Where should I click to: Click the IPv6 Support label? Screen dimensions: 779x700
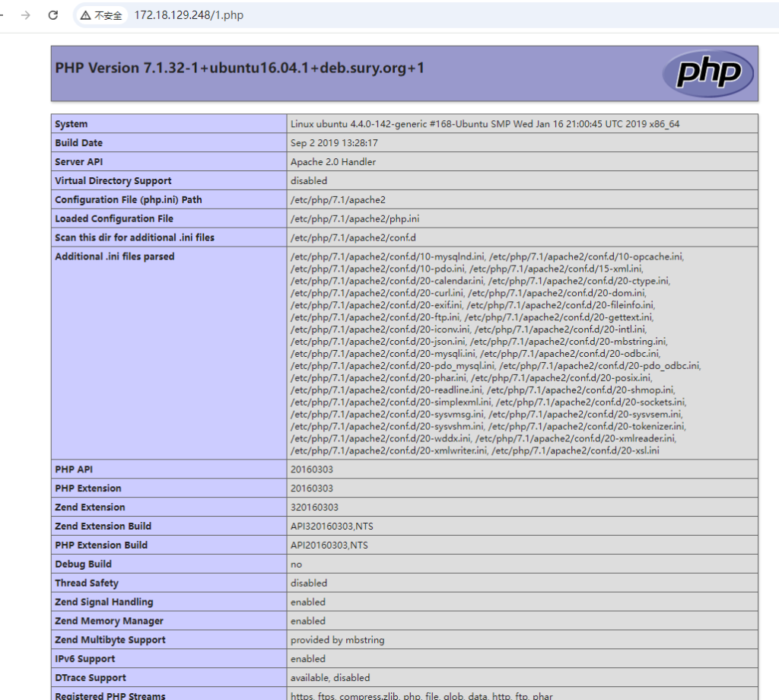click(85, 658)
